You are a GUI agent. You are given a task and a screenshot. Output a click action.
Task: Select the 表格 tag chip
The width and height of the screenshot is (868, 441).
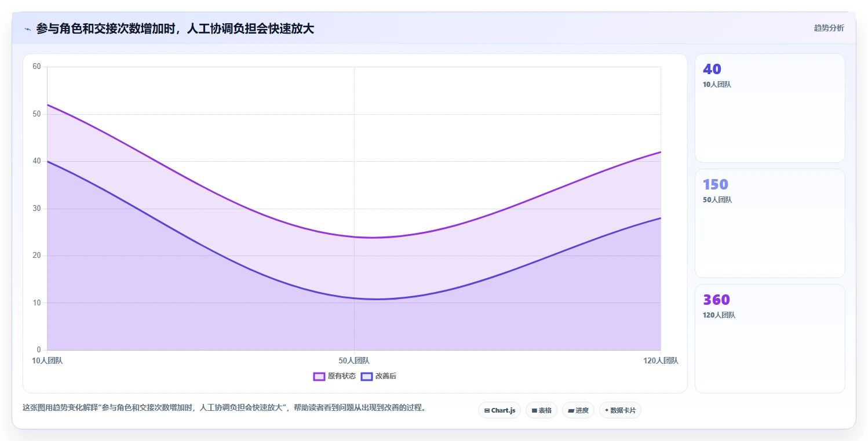coord(541,410)
